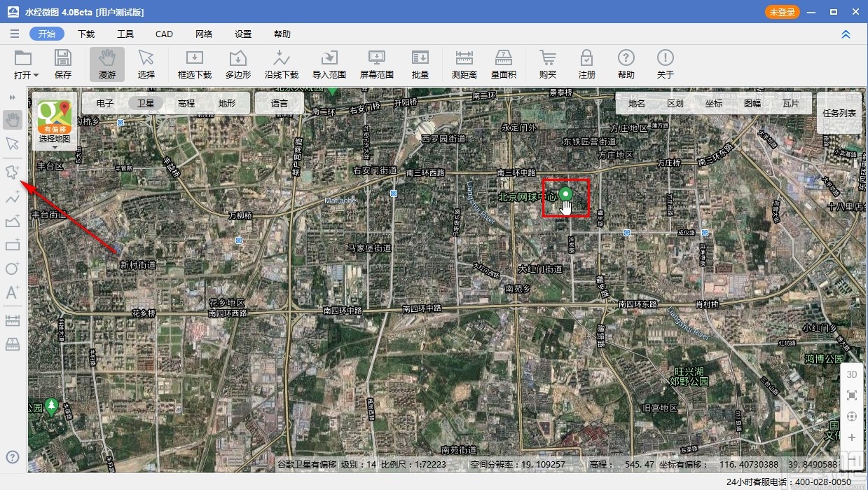The image size is (868, 490).
Task: Click the 空间分辨率 19.109257 status text
Action: [x=517, y=465]
